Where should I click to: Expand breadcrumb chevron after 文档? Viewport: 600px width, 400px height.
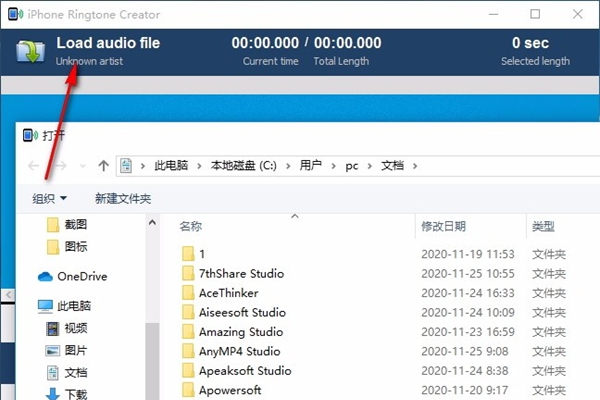415,166
